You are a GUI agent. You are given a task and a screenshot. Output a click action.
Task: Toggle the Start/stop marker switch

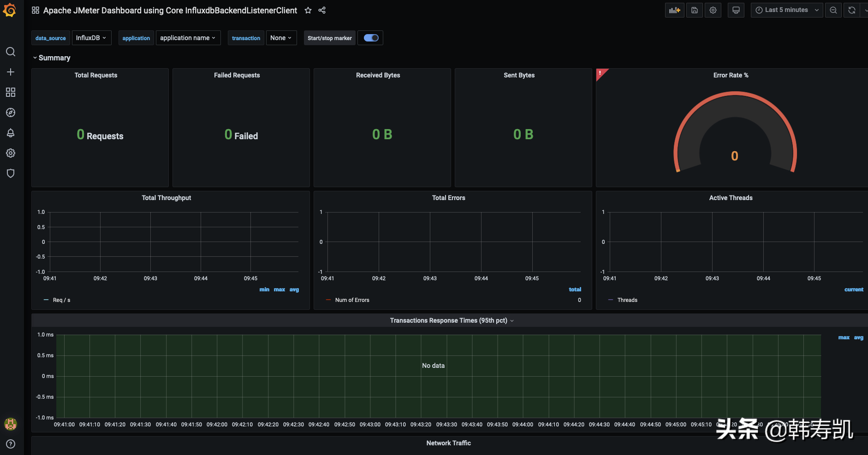(x=370, y=37)
